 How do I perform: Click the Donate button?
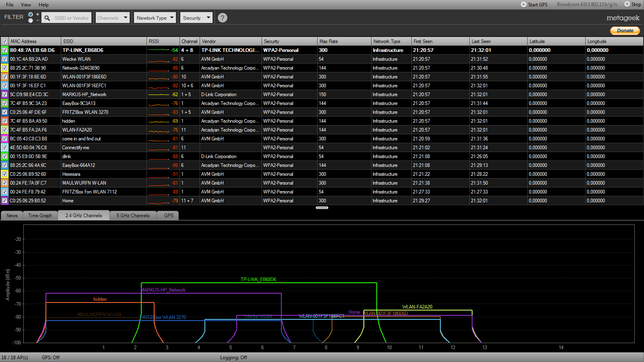click(625, 31)
